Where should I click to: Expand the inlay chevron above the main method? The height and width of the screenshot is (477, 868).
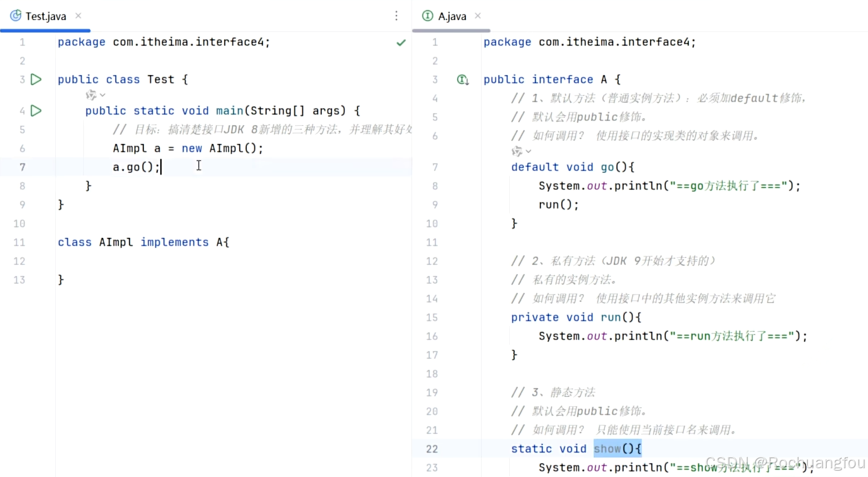(103, 95)
